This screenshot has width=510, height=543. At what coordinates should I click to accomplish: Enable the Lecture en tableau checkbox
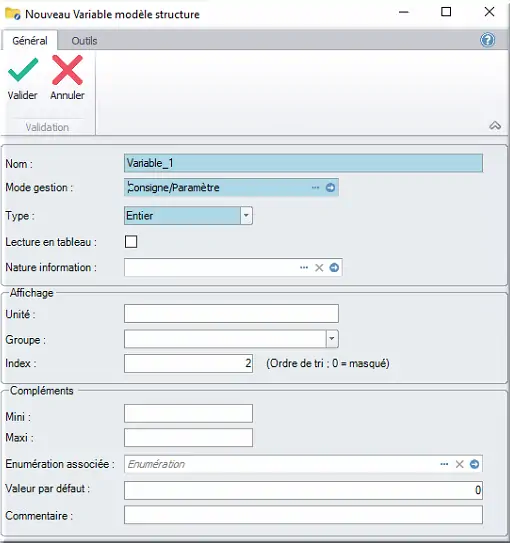point(131,242)
